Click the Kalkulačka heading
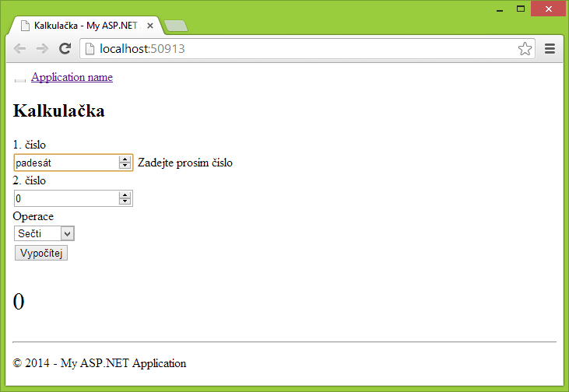 coord(59,110)
